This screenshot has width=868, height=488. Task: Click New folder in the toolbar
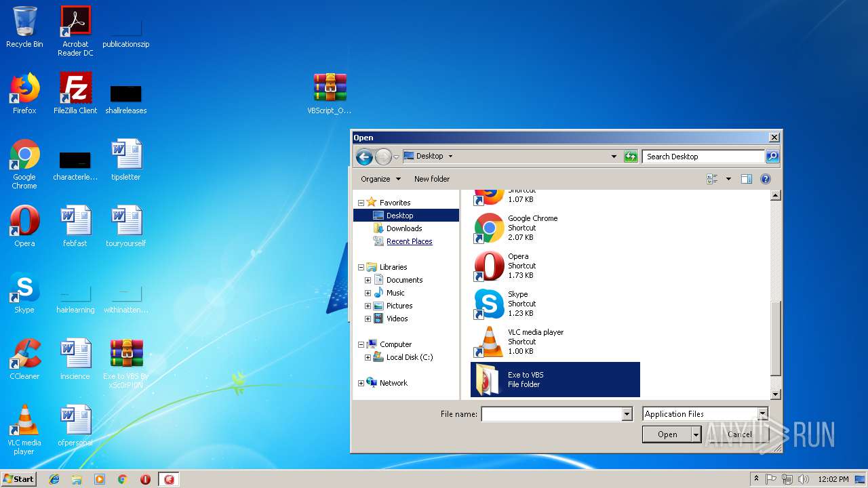432,179
